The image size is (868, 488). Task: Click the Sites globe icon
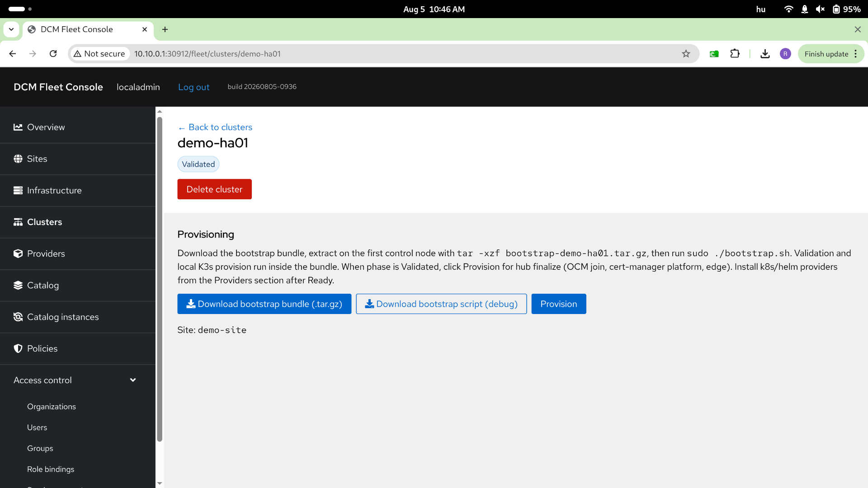tap(18, 159)
